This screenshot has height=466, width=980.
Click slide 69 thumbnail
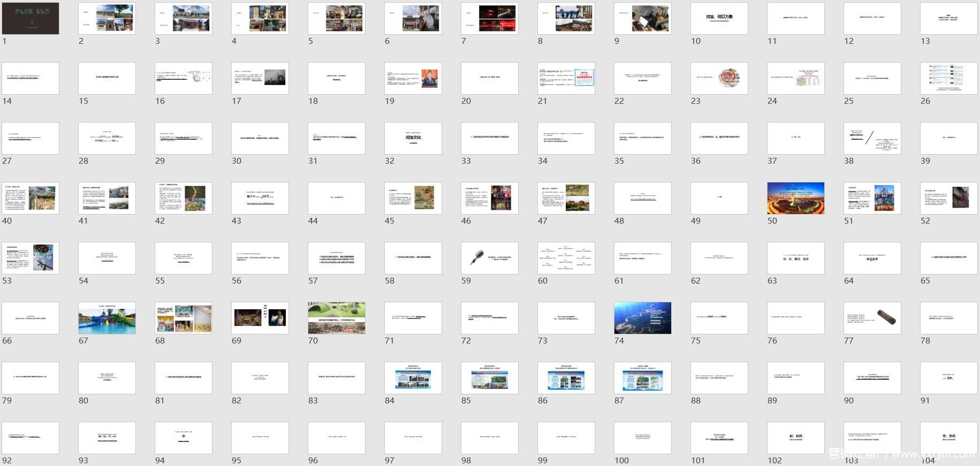point(260,318)
